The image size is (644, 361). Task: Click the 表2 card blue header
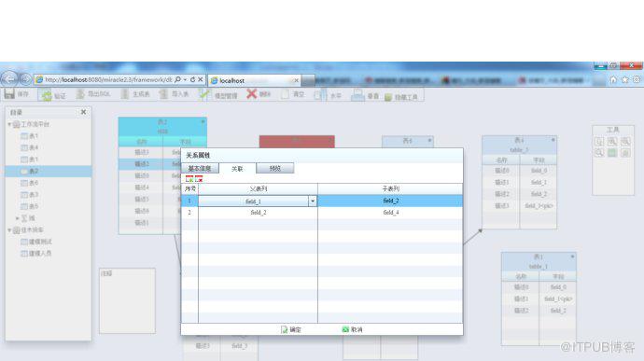162,127
